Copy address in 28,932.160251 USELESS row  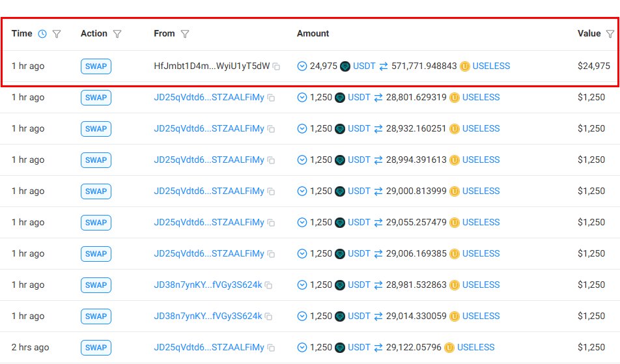pos(271,129)
